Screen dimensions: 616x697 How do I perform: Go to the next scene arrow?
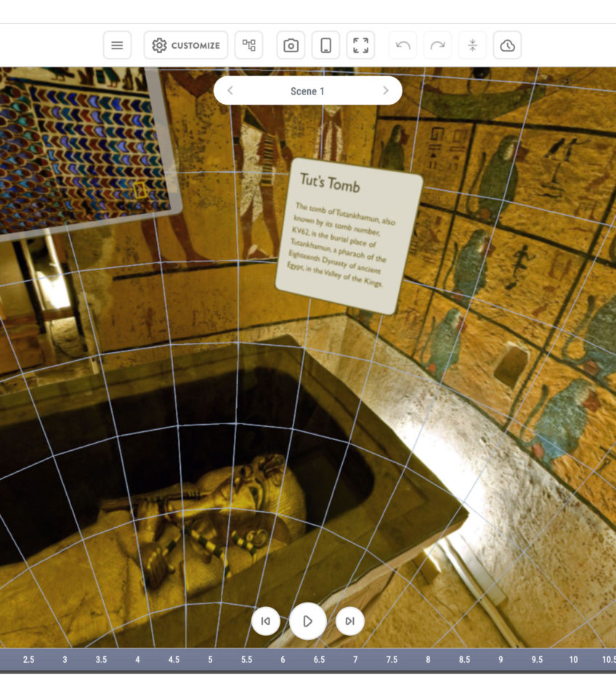[386, 91]
